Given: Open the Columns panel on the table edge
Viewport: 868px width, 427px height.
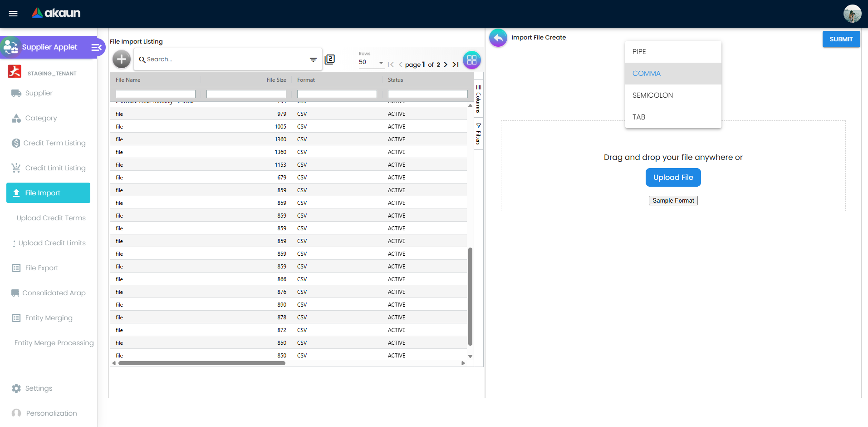Looking at the screenshot, I should 478,98.
